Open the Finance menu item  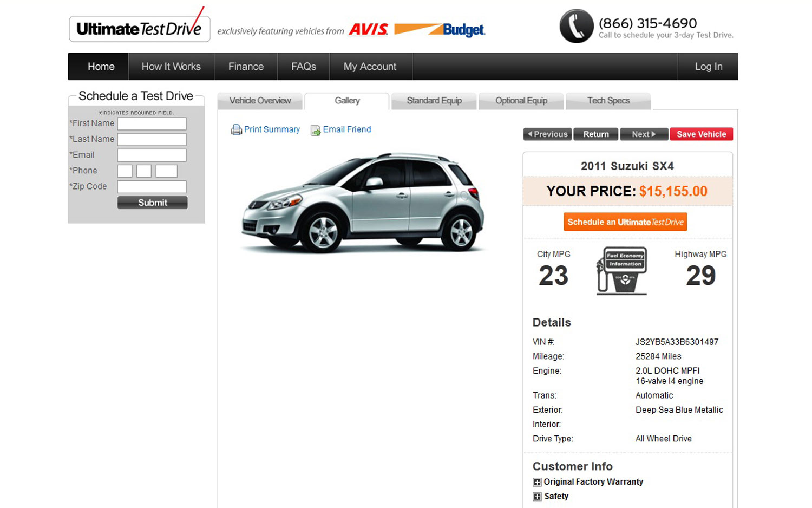tap(246, 67)
